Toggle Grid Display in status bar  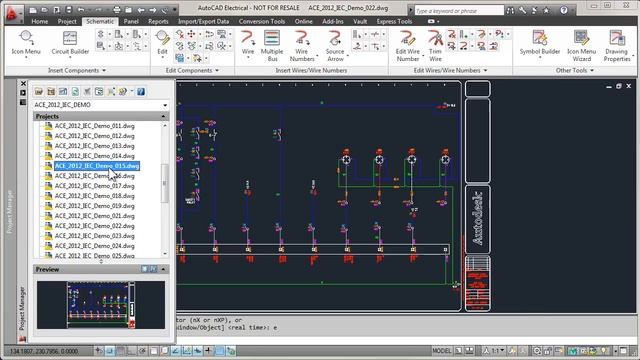pyautogui.click(x=120, y=351)
